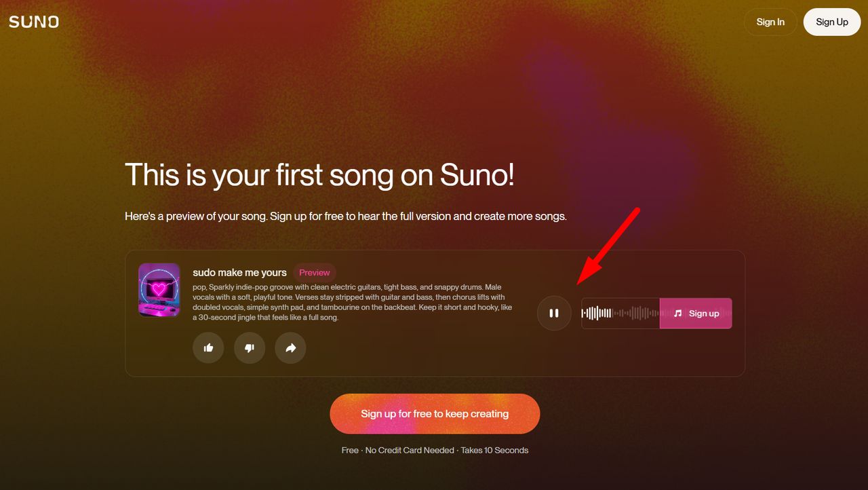Image resolution: width=868 pixels, height=490 pixels.
Task: Click the music note icon
Action: coord(677,313)
